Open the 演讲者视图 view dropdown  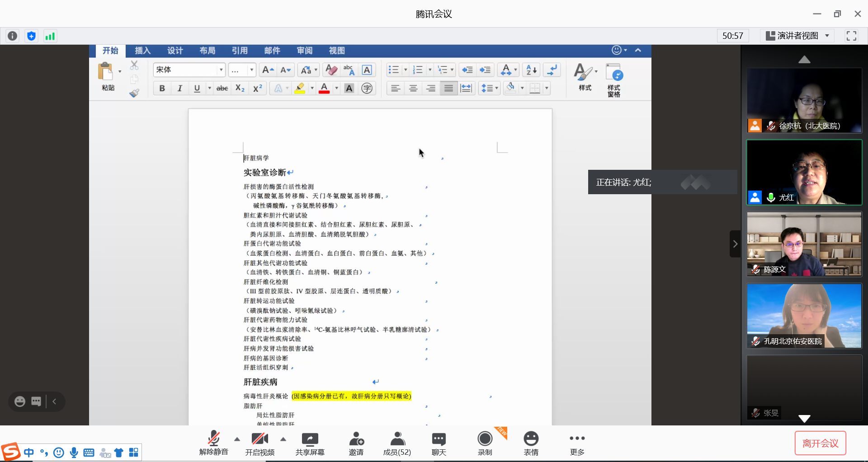[798, 36]
